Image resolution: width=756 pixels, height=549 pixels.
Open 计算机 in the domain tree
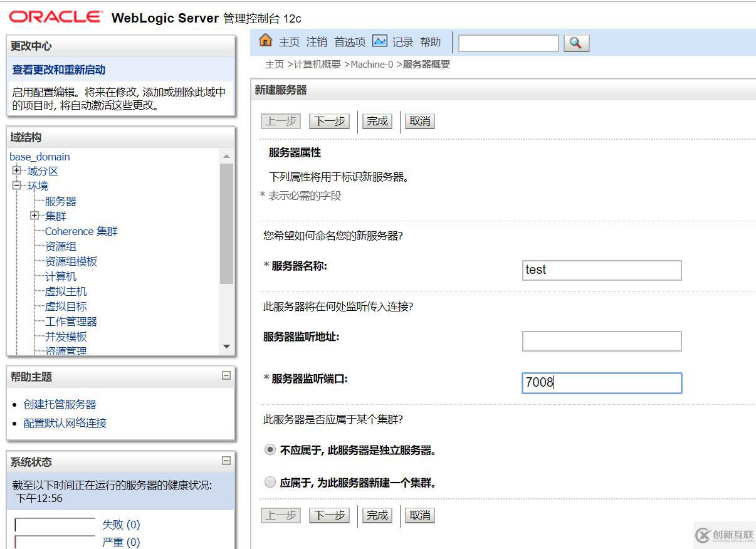click(x=61, y=276)
